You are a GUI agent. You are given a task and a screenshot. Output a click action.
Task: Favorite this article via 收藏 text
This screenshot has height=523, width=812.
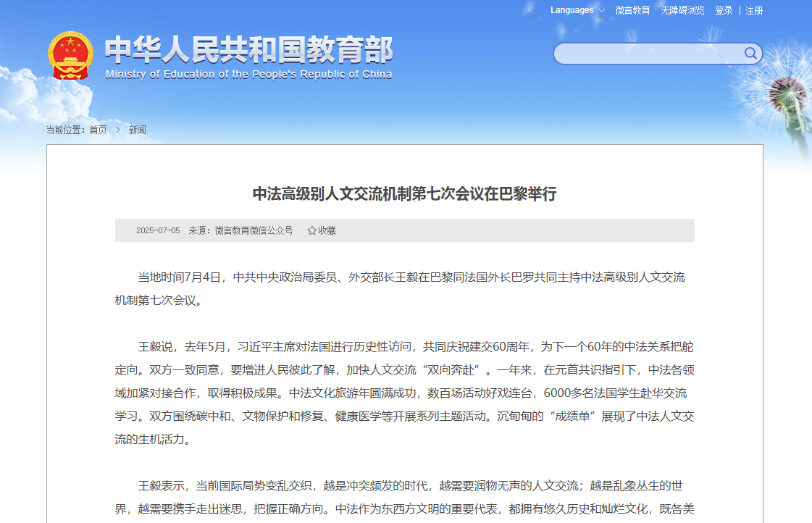point(327,230)
